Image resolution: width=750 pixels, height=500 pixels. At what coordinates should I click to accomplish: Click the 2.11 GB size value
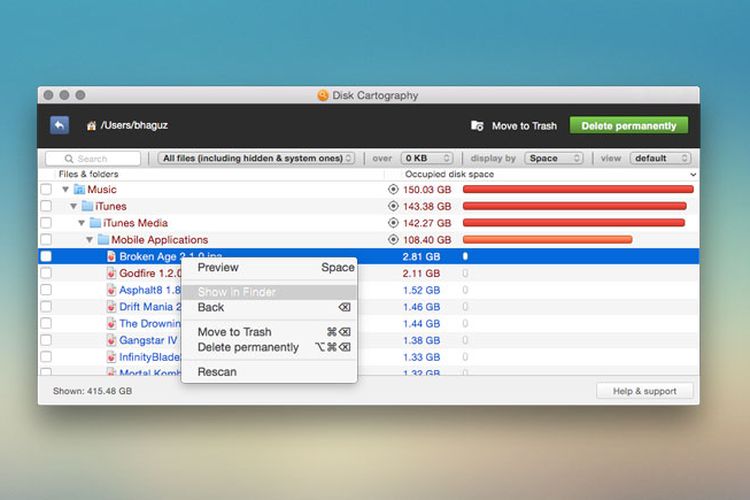(x=421, y=273)
